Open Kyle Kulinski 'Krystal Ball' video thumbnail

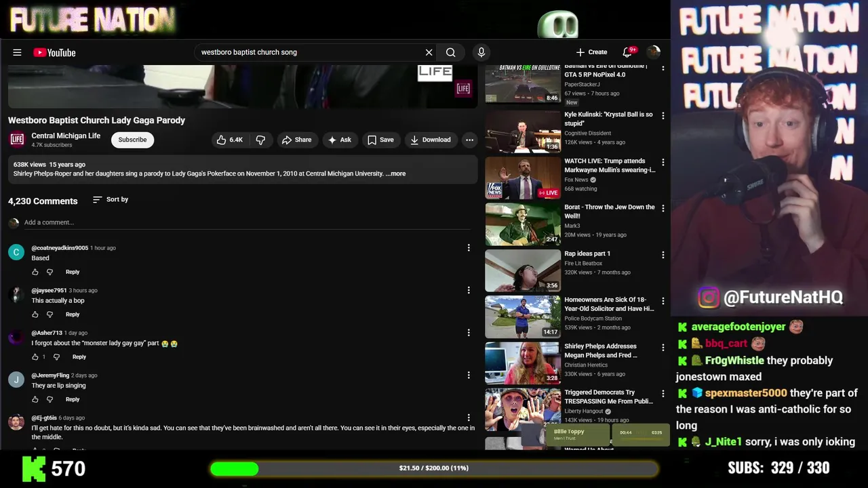pos(523,131)
